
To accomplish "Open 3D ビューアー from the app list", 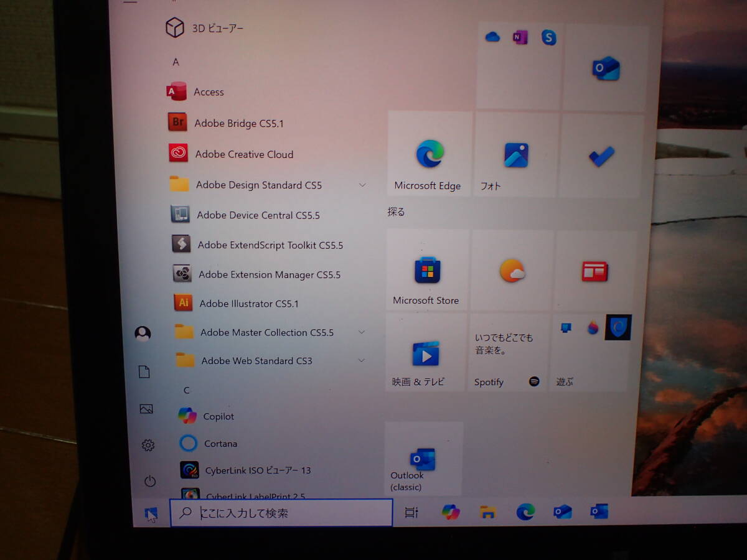I will (204, 28).
